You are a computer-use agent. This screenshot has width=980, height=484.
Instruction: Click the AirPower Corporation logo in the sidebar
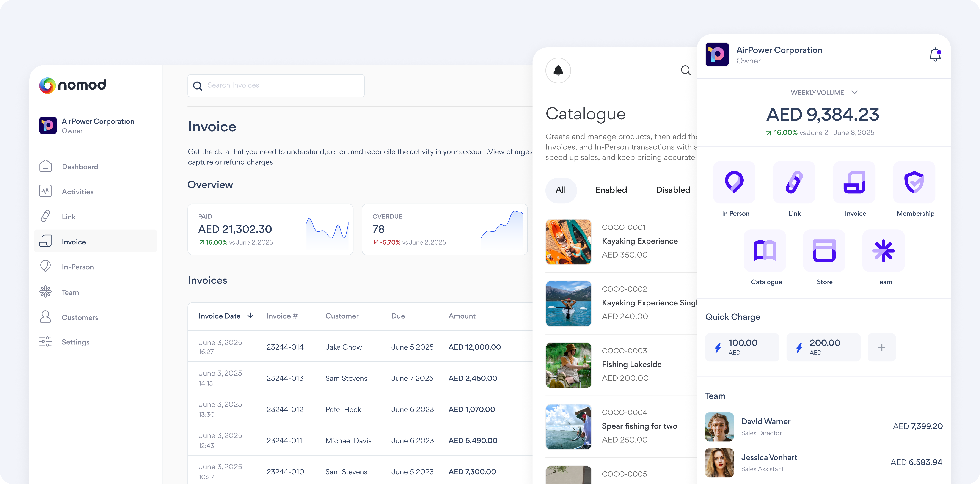point(48,126)
